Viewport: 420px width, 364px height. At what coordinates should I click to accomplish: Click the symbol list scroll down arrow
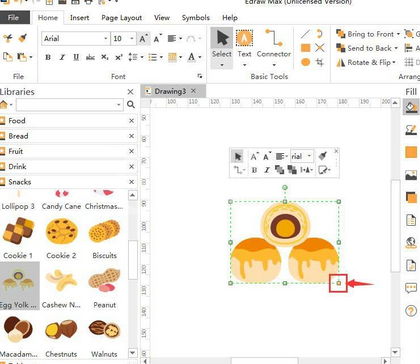point(132,353)
